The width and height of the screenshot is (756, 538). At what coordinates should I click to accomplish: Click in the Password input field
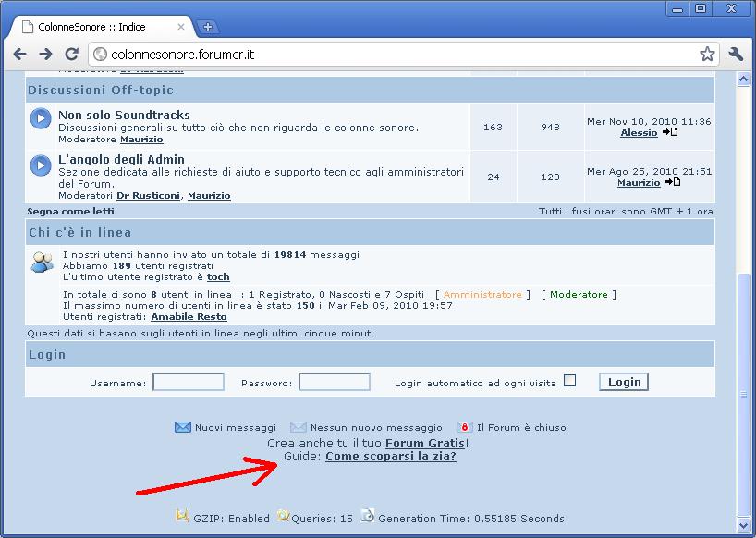(335, 382)
